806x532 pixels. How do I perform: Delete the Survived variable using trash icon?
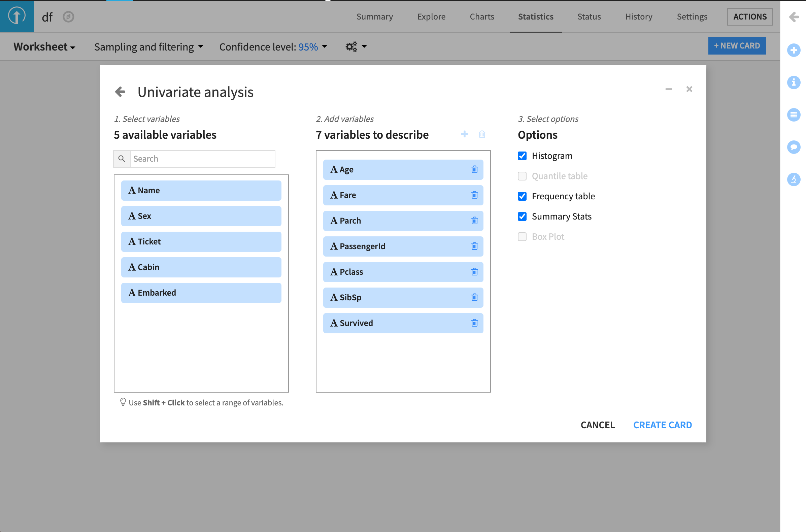point(474,323)
